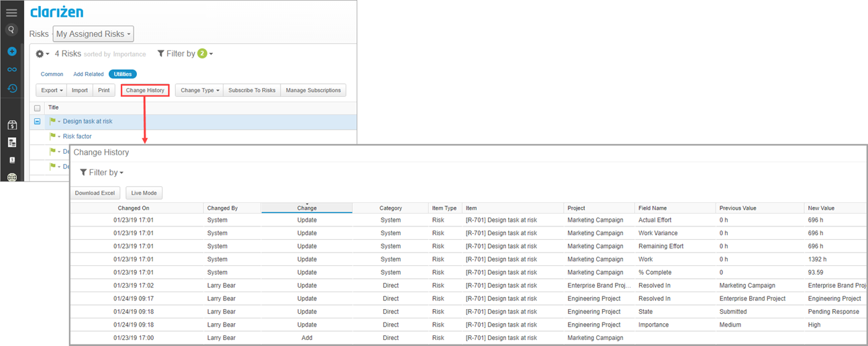Click the funnel icon in Change History panel

pyautogui.click(x=83, y=173)
